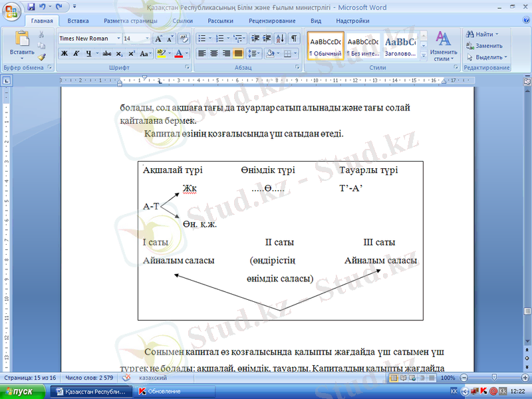Adjust the zoom slider handle

click(494, 377)
